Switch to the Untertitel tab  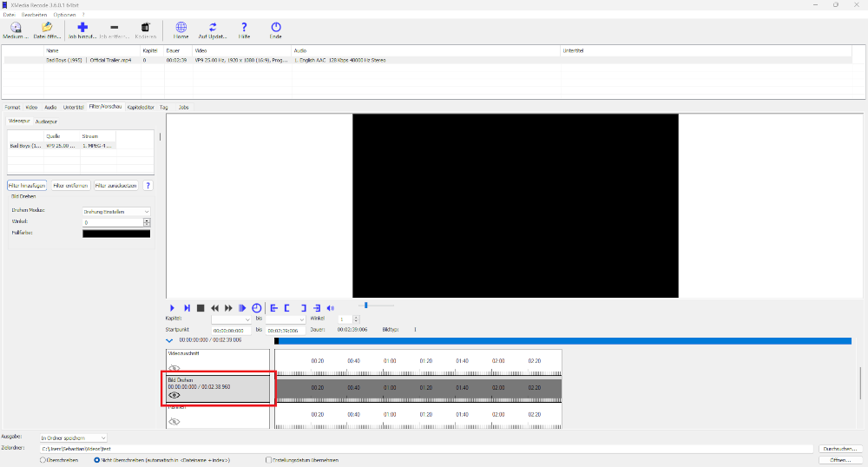point(73,108)
